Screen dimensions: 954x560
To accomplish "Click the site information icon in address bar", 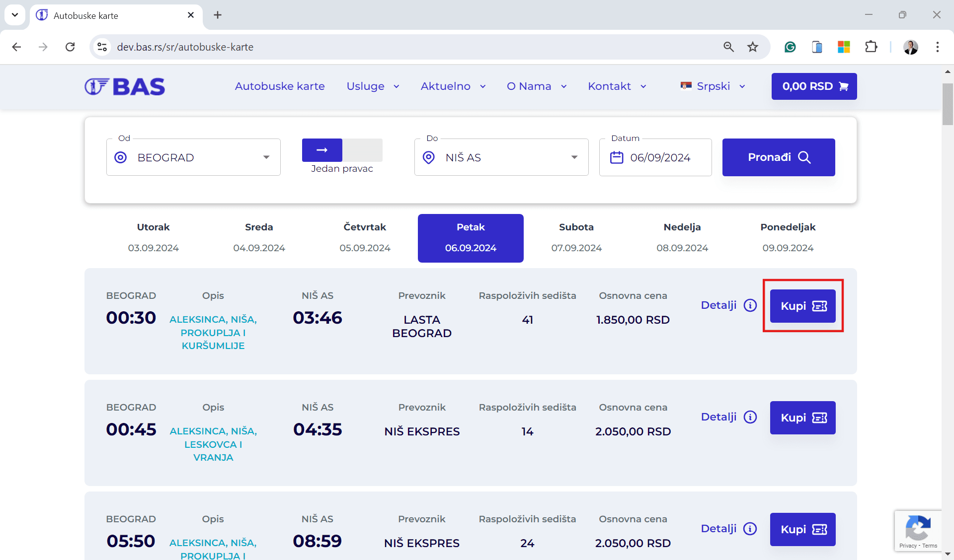I will tap(102, 47).
